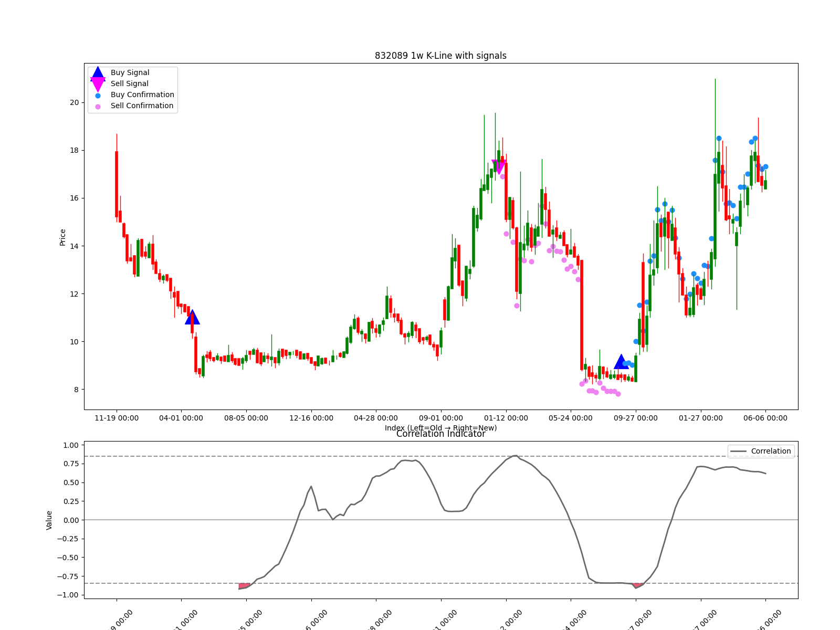Click the 'Price' y-axis label
Image resolution: width=840 pixels, height=630 pixels.
[63, 237]
